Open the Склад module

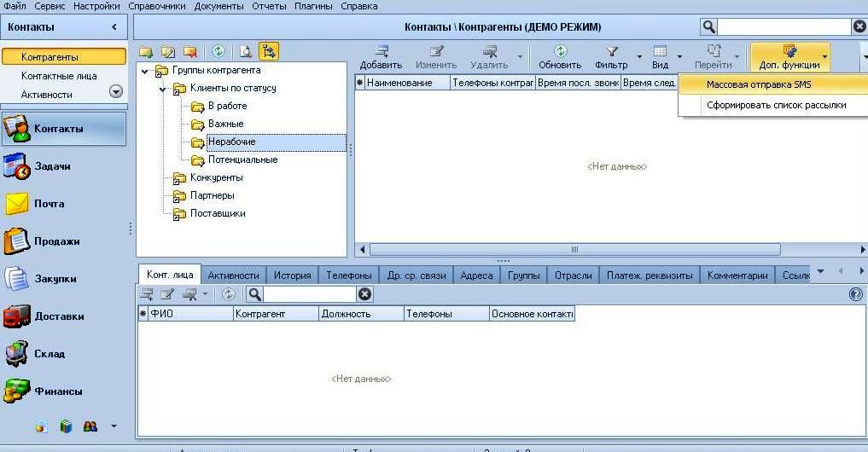click(x=64, y=354)
